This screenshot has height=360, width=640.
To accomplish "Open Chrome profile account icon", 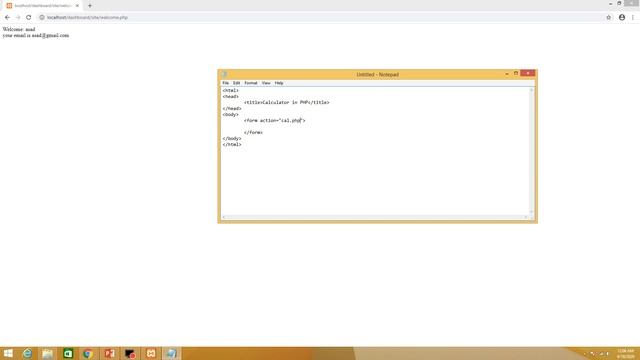I will click(622, 18).
